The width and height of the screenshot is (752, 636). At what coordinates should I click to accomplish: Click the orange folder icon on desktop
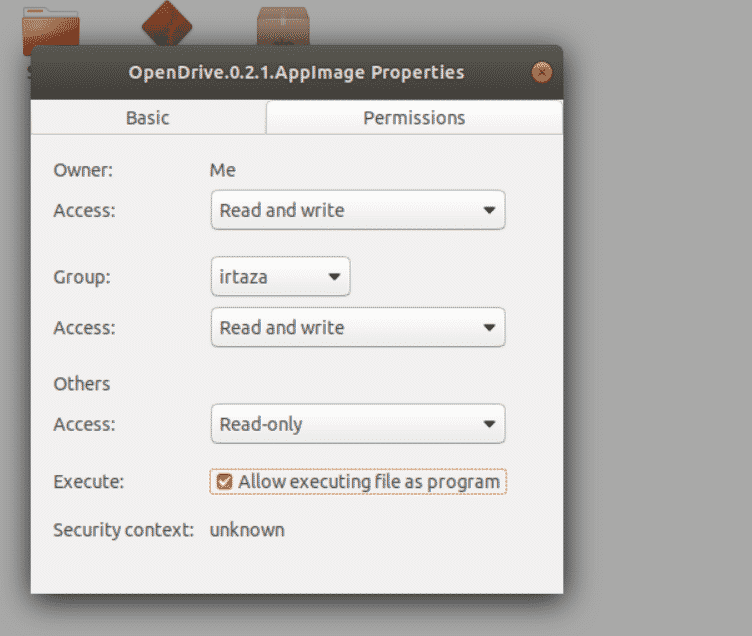pos(51,28)
